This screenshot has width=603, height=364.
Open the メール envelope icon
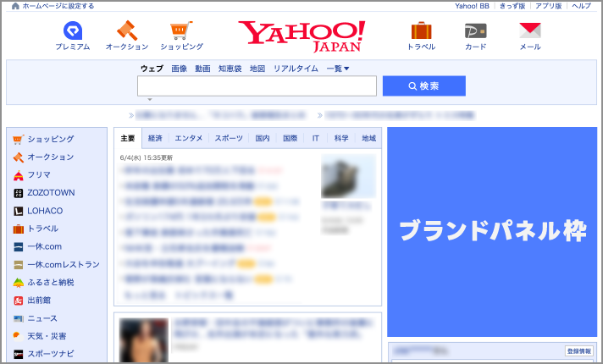point(530,30)
